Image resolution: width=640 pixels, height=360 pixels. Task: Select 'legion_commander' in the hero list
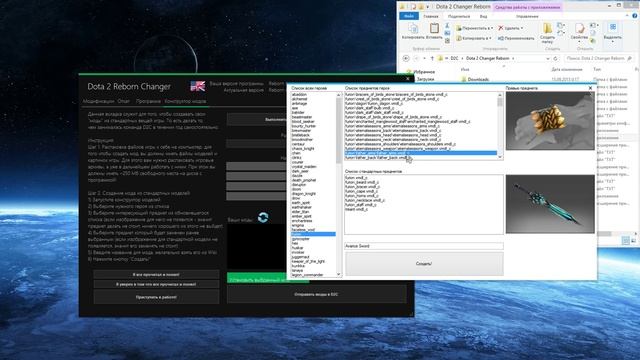[307, 275]
